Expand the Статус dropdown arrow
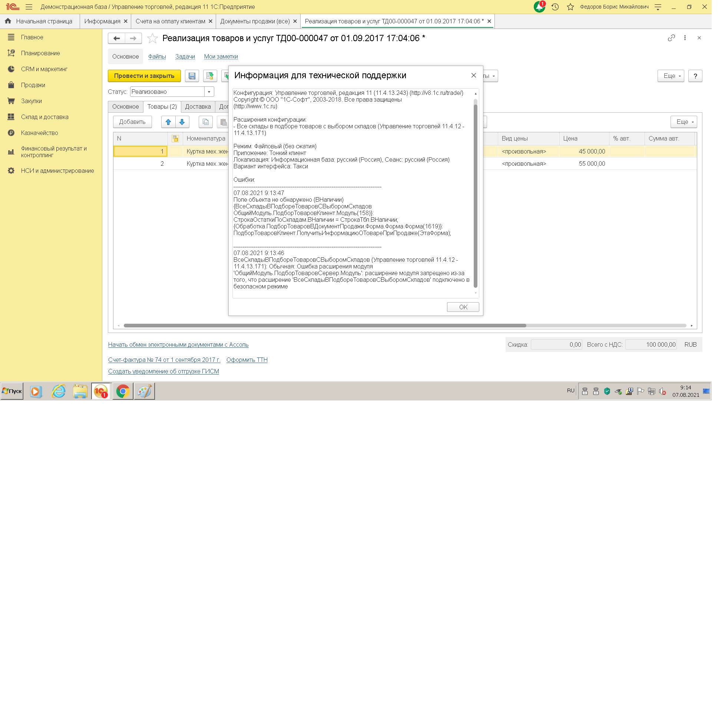This screenshot has height=706, width=728. pyautogui.click(x=209, y=92)
